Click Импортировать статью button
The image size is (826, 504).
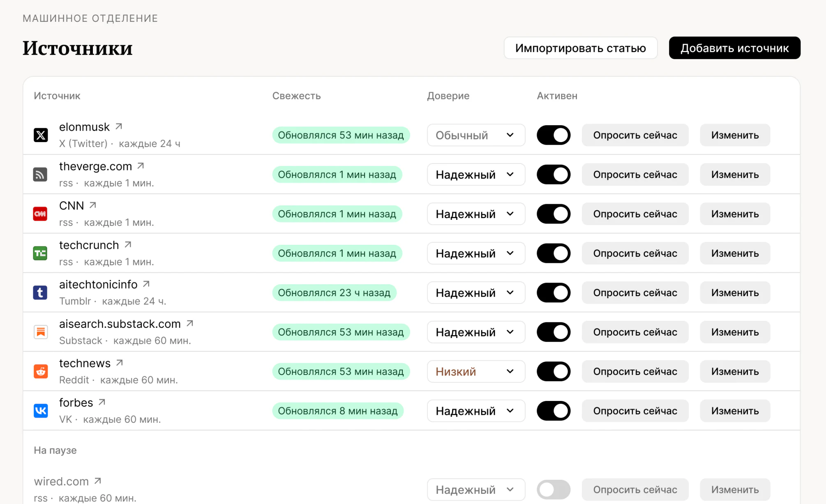coord(580,48)
